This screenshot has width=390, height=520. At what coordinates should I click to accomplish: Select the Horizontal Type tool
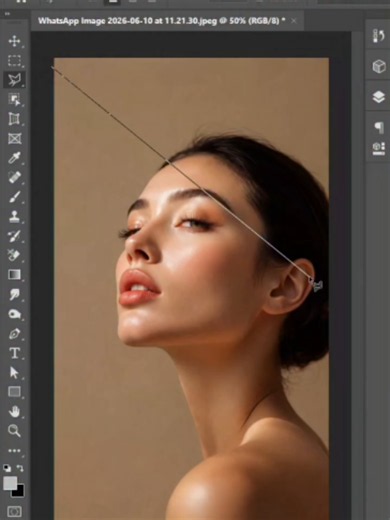click(x=14, y=353)
